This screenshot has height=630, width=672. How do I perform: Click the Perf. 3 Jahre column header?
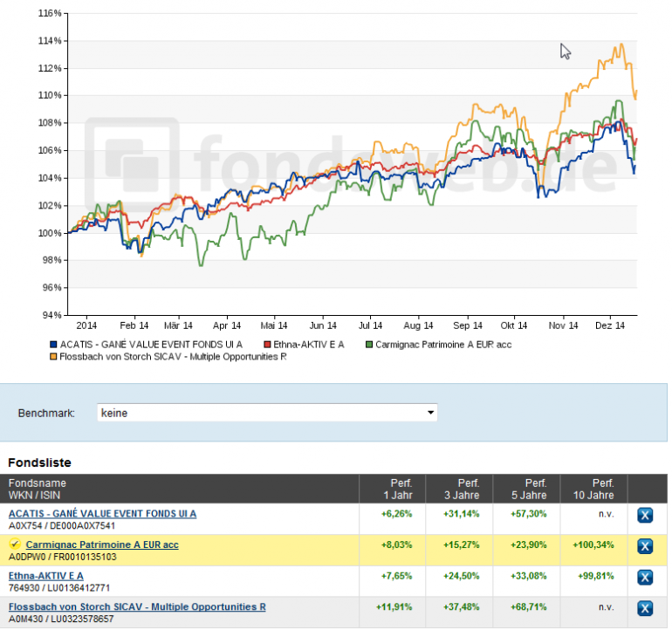pos(460,489)
